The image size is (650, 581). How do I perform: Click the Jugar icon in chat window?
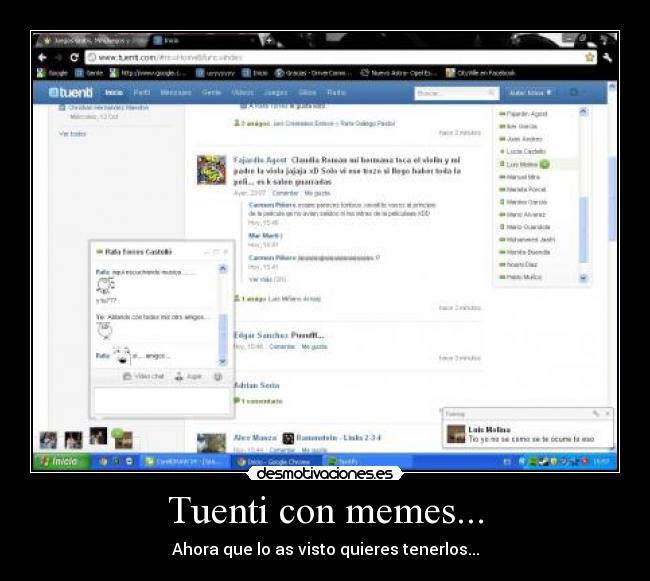[189, 376]
